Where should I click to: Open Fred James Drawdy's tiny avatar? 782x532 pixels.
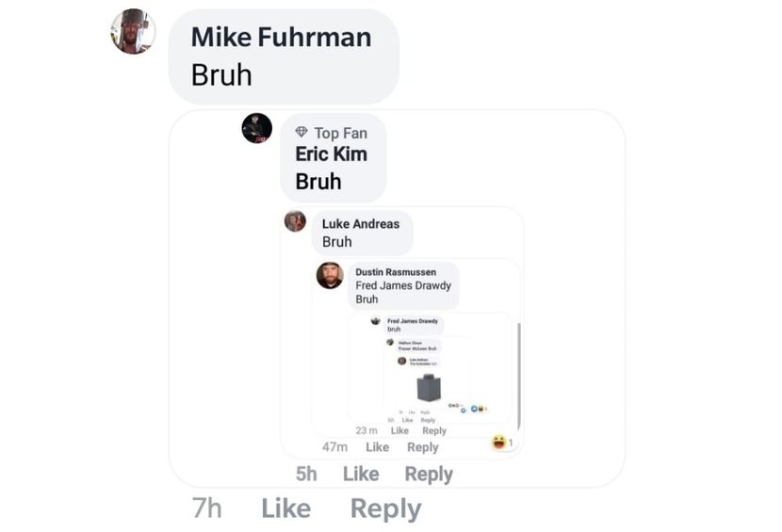pyautogui.click(x=376, y=320)
